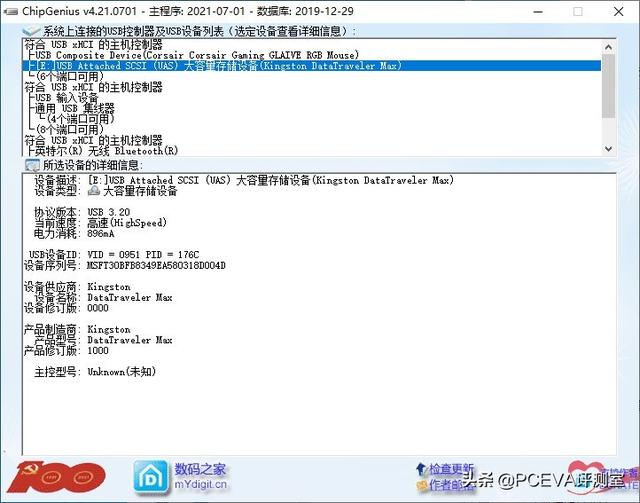Click the 协议版本 USB 3.20 line

(82, 212)
